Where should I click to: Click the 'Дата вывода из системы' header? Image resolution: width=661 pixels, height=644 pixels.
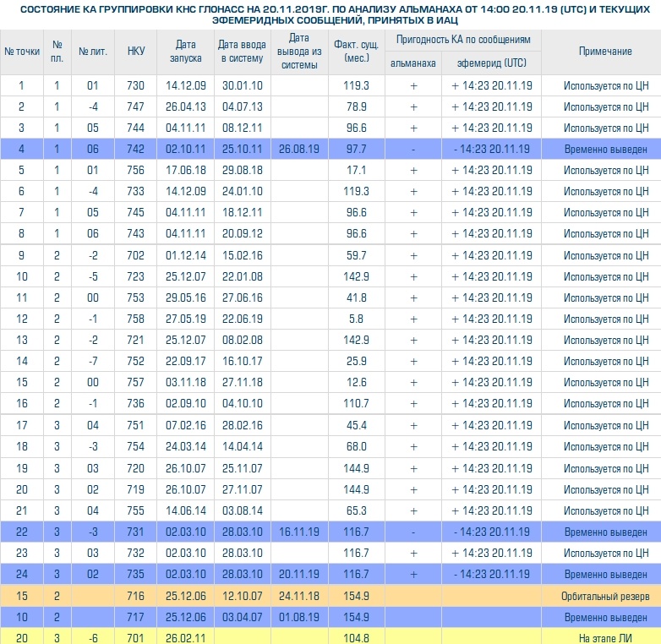click(299, 52)
